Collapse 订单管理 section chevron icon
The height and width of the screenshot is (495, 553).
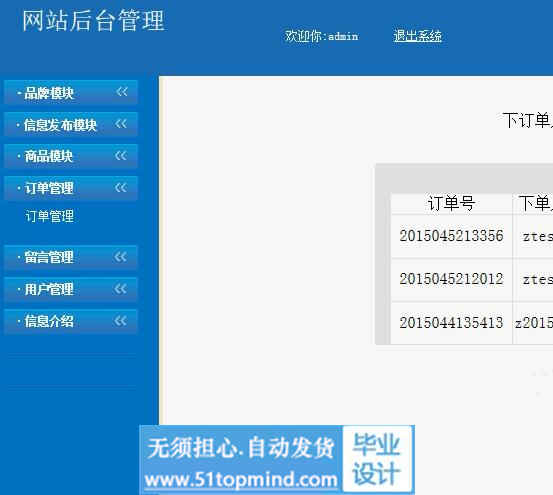coord(121,188)
